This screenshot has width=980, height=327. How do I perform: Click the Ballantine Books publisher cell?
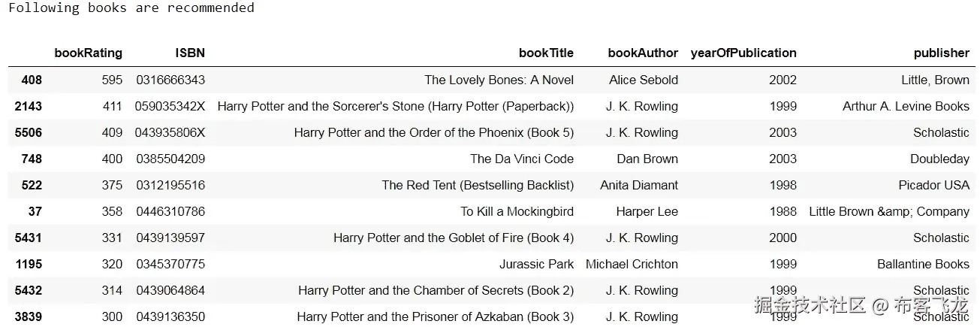[923, 264]
